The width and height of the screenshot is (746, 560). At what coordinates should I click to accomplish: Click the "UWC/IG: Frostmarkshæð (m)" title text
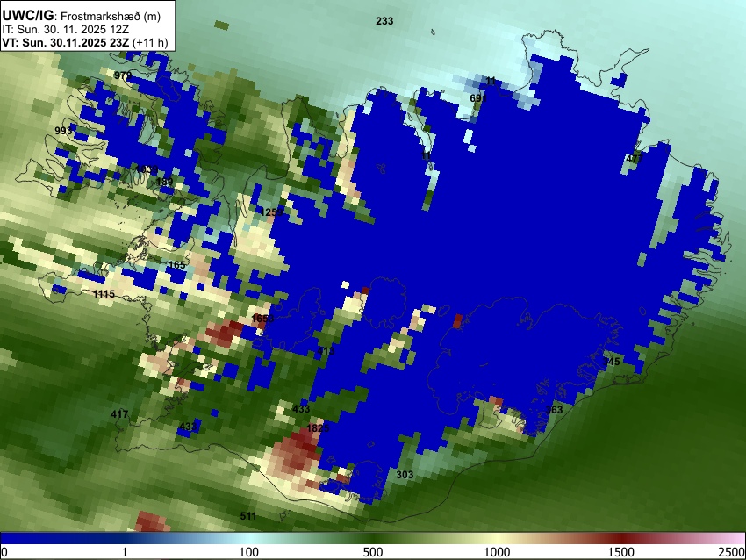pyautogui.click(x=82, y=16)
